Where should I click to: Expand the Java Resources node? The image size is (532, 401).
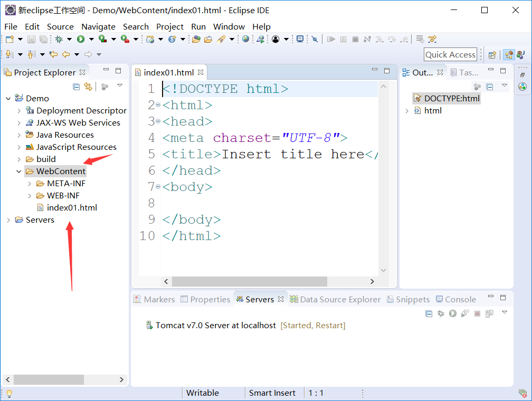(x=19, y=135)
